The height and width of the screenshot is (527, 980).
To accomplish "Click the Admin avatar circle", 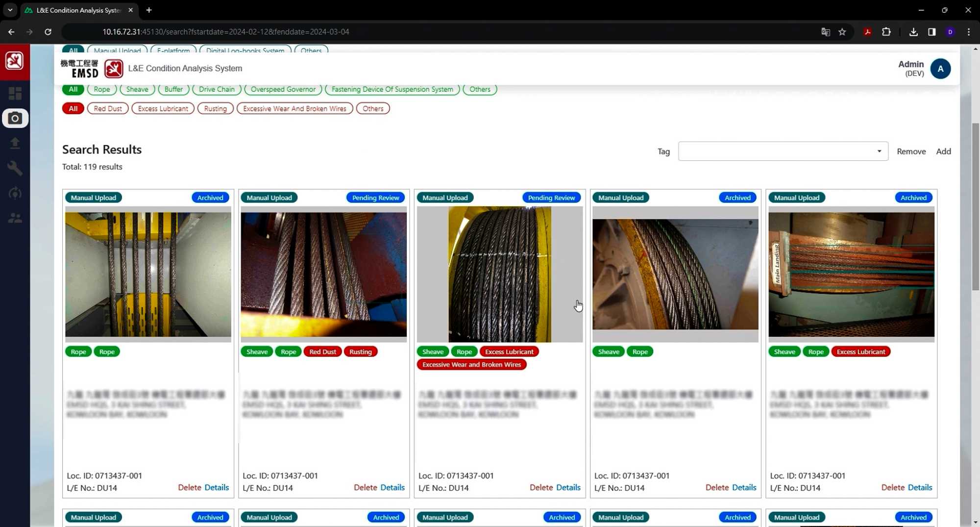I will click(940, 69).
